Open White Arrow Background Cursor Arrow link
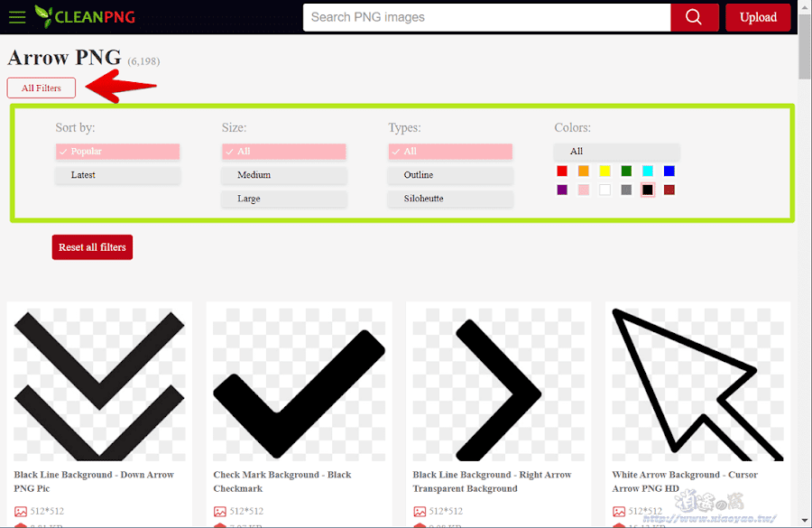The height and width of the screenshot is (528, 812). [685, 481]
